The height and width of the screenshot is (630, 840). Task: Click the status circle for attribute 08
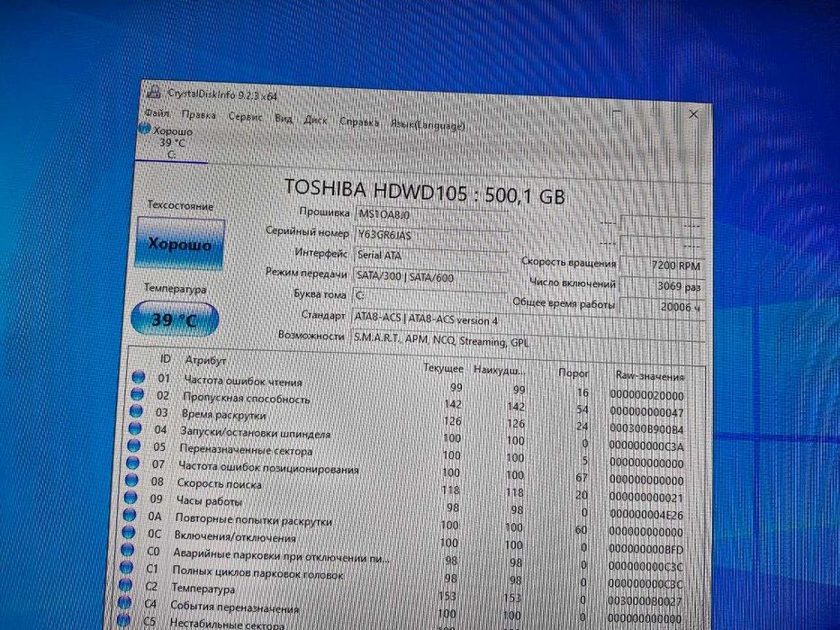click(131, 480)
